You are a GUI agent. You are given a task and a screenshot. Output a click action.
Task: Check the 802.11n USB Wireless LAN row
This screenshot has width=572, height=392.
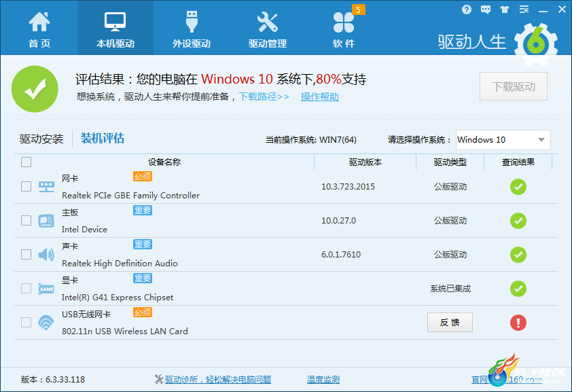26,322
